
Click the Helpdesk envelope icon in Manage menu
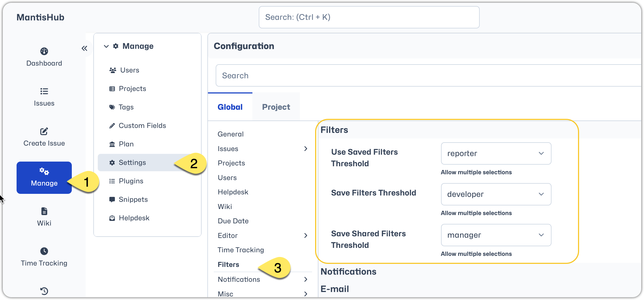click(112, 218)
